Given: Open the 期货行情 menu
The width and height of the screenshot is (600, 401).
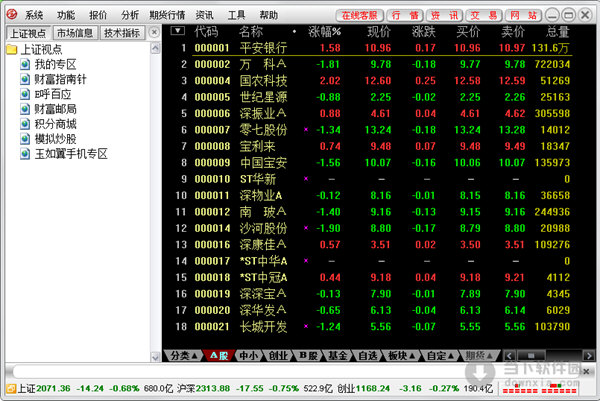Looking at the screenshot, I should (x=167, y=15).
